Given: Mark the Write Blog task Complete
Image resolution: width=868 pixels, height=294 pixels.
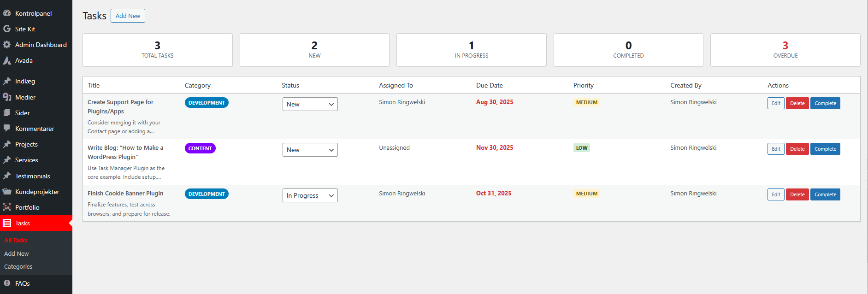Looking at the screenshot, I should [825, 149].
